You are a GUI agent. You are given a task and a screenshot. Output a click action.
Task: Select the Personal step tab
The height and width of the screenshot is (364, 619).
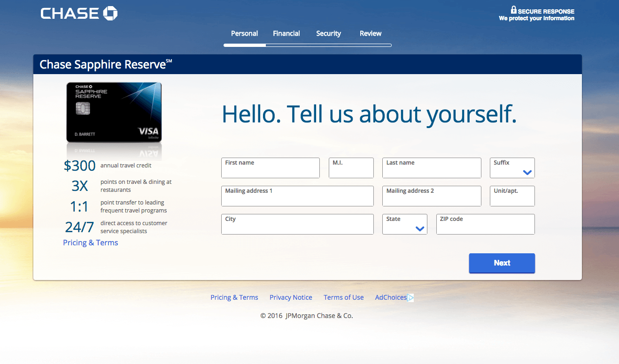(x=244, y=33)
